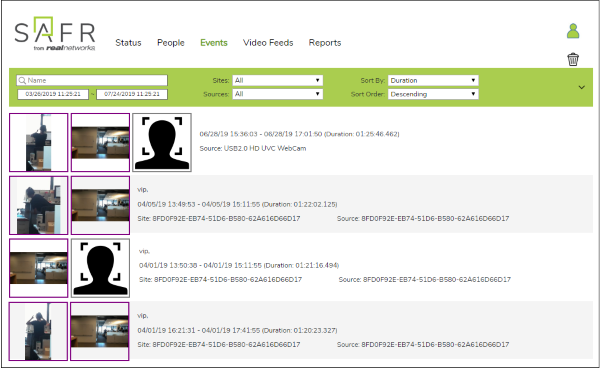
Task: Click Site ID of 04/01/19 13:50:38 event
Action: point(220,280)
